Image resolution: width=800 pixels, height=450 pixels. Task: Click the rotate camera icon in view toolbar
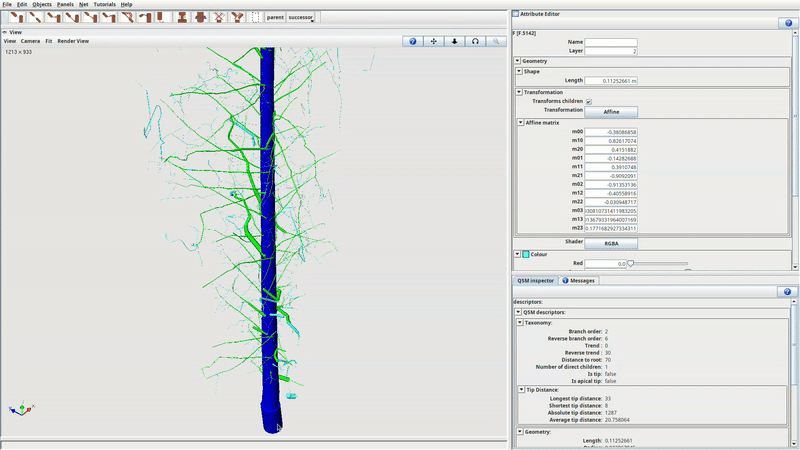[x=475, y=41]
